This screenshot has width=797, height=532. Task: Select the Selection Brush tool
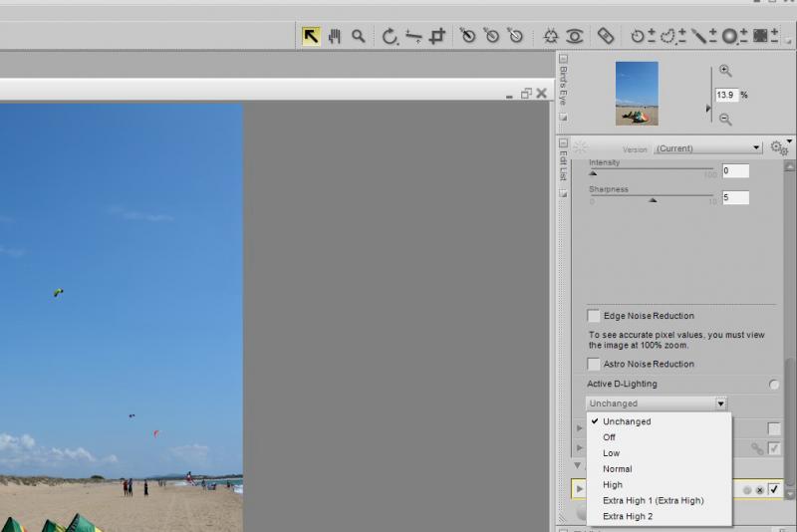[x=703, y=36]
